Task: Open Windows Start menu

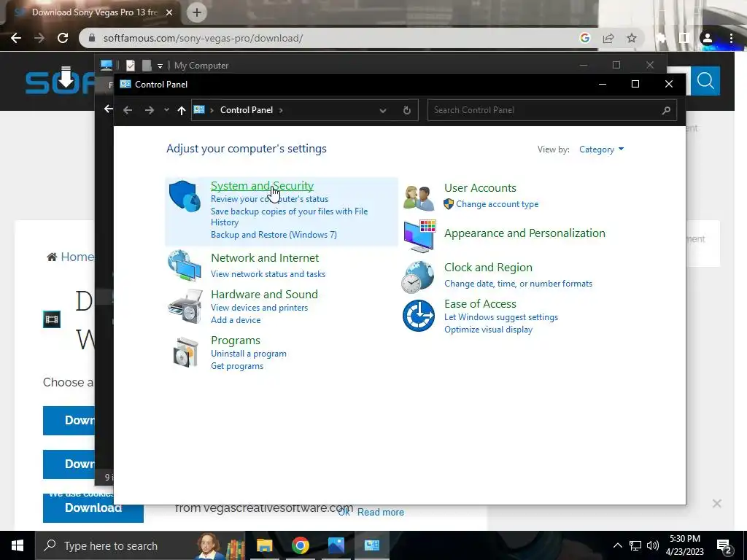Action: [18, 545]
